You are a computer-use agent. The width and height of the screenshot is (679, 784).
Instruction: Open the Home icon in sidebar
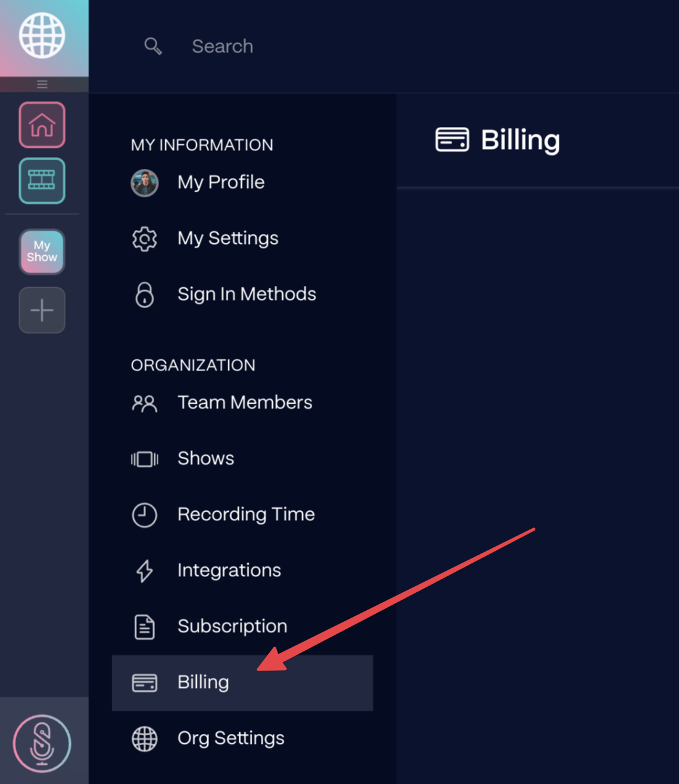click(x=42, y=125)
